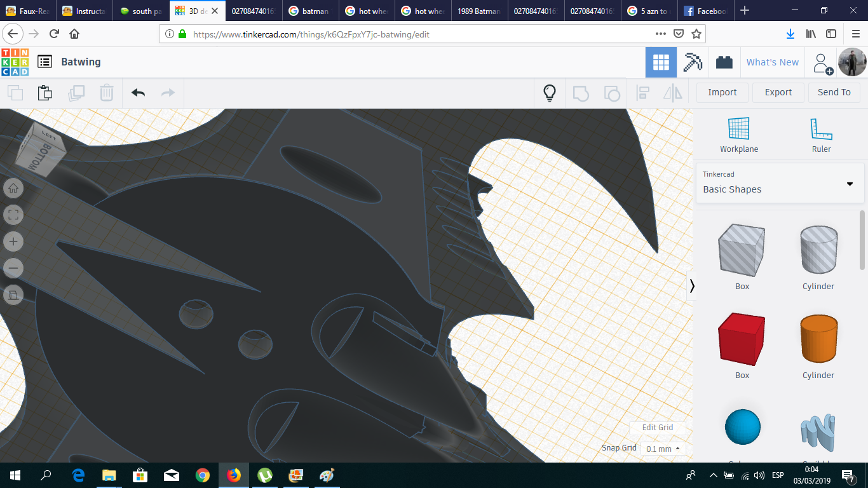The height and width of the screenshot is (488, 868).
Task: Open a new browser tab
Action: click(745, 11)
